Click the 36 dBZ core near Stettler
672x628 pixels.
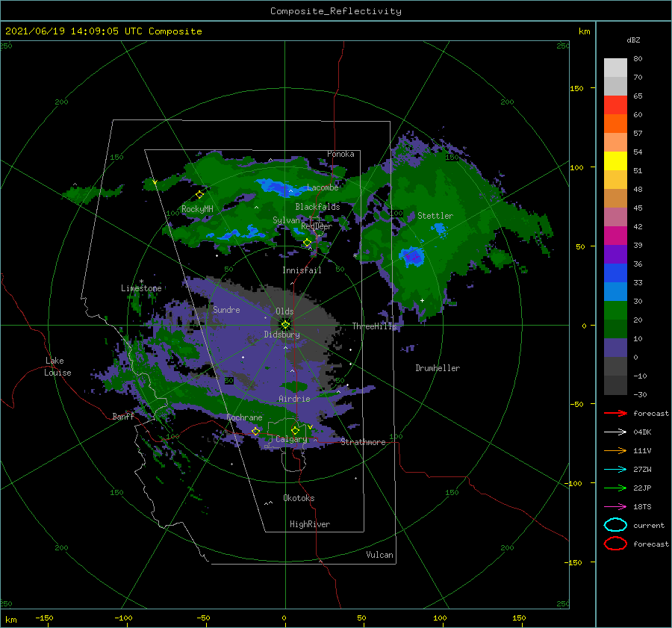click(413, 257)
